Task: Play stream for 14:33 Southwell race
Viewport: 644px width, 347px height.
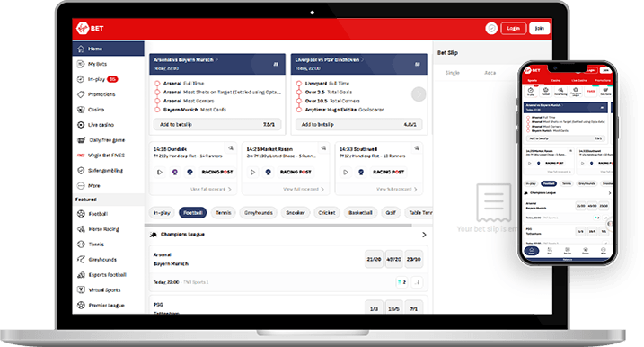Action: click(x=346, y=173)
